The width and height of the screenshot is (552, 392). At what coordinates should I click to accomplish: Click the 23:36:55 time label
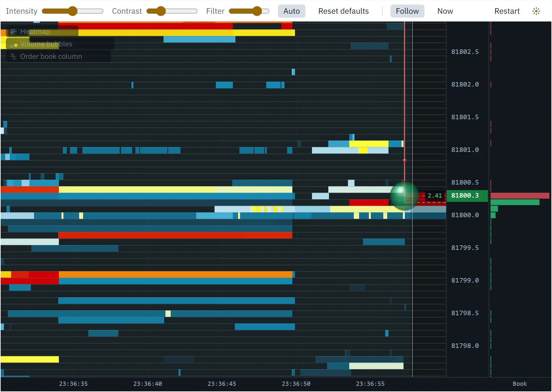tap(371, 384)
